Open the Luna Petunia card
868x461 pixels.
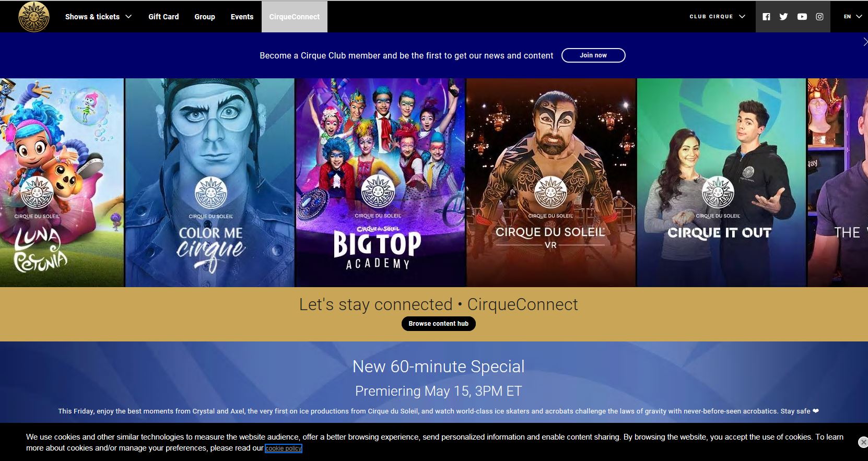pyautogui.click(x=62, y=183)
